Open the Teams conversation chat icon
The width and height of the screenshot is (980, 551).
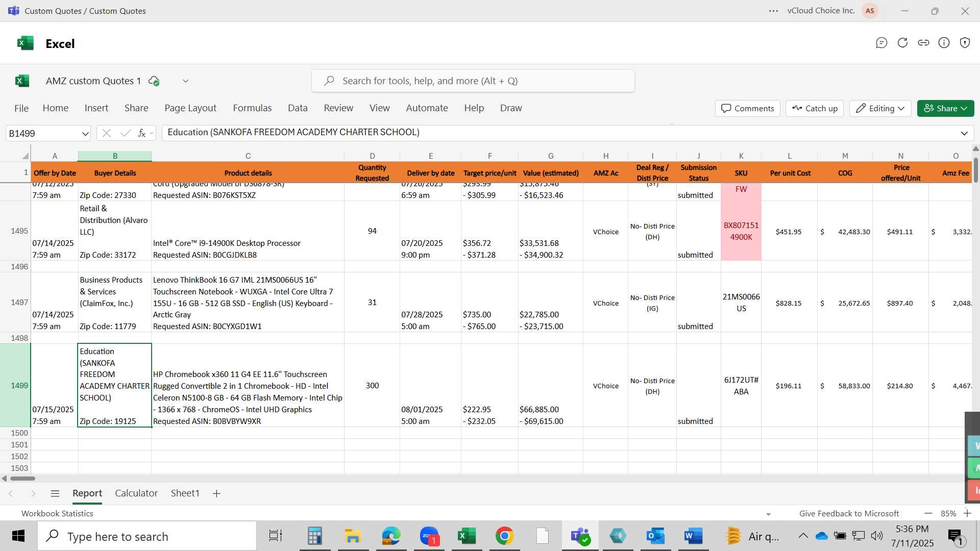(881, 43)
